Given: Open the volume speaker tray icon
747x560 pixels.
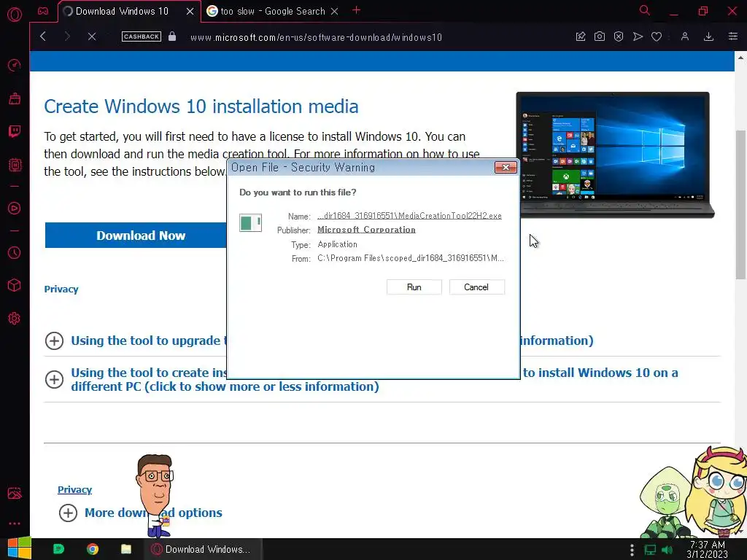Looking at the screenshot, I should pos(667,550).
